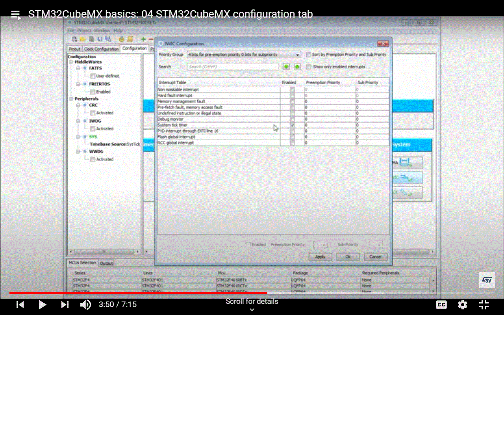Exit full screen mode
This screenshot has width=504, height=443.
coord(484,305)
